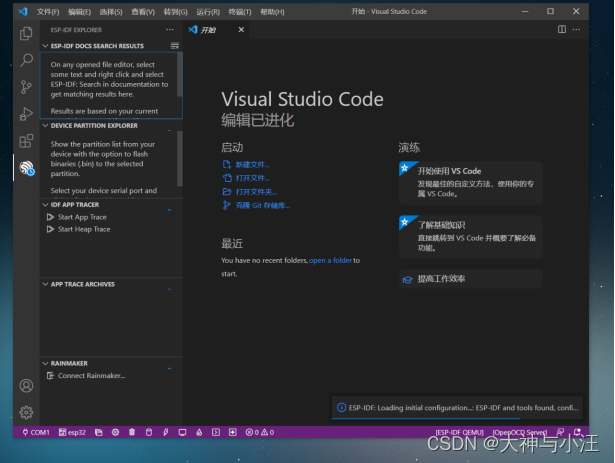
Task: Click the execute custom task icon
Action: tap(233, 432)
